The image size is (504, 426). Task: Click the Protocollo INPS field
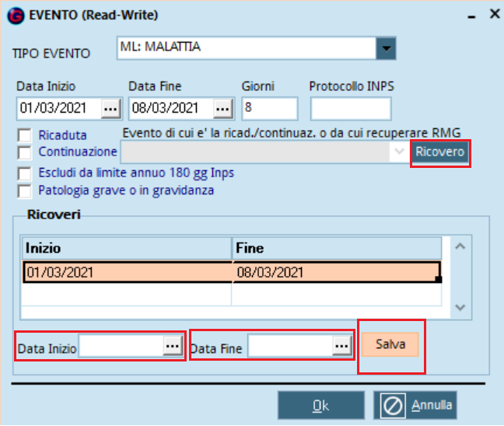coord(351,109)
